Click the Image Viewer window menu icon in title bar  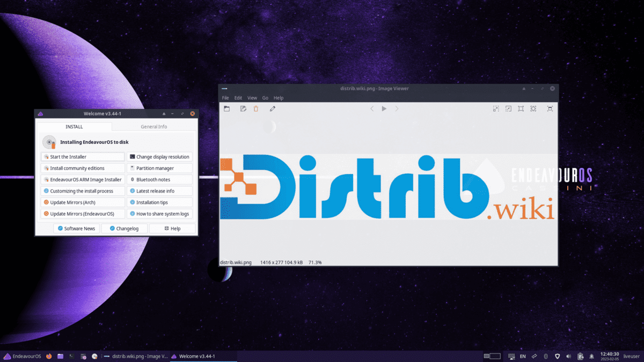[x=225, y=88]
